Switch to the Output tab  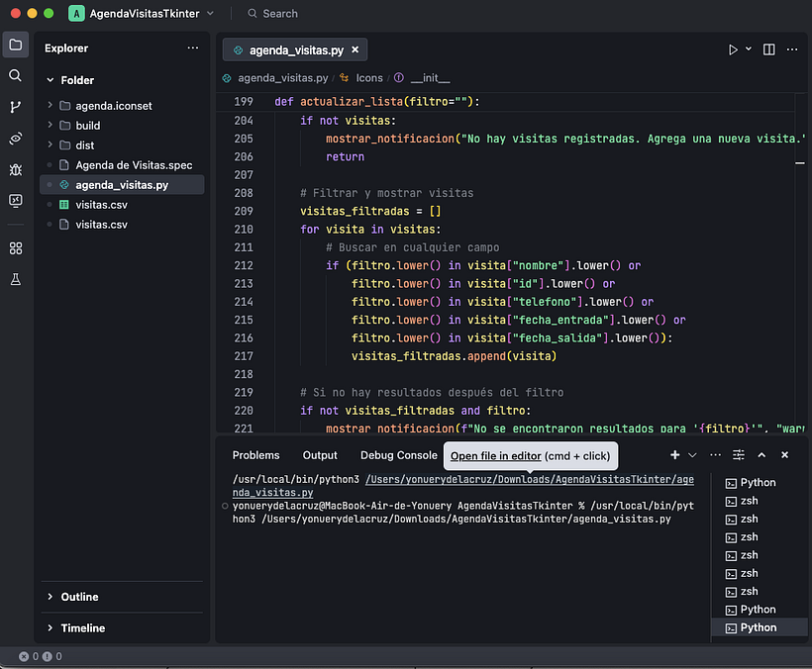pyautogui.click(x=320, y=455)
